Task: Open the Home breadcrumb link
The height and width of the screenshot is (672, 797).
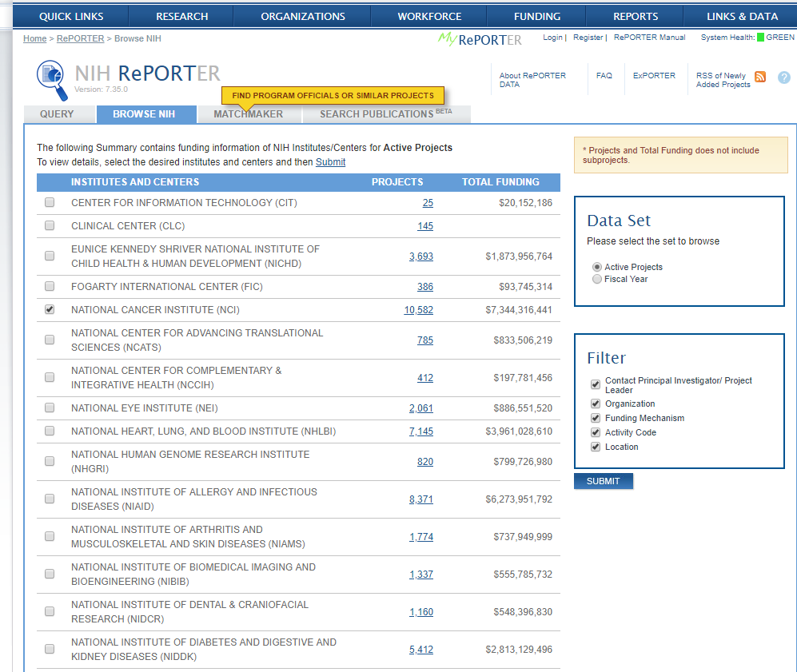Action: (34, 38)
